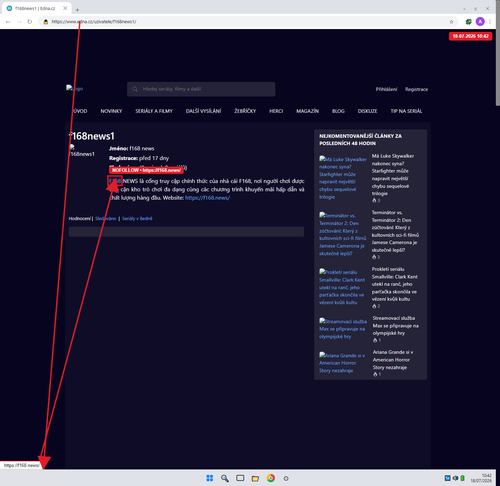The height and width of the screenshot is (486, 500).
Task: Click the site lock icon in address bar
Action: (x=46, y=22)
